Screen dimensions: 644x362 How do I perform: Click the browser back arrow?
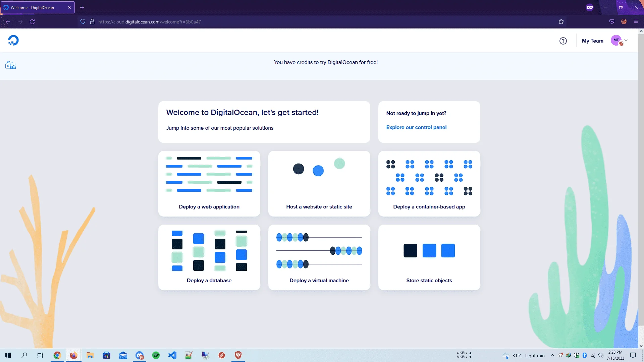(x=8, y=22)
